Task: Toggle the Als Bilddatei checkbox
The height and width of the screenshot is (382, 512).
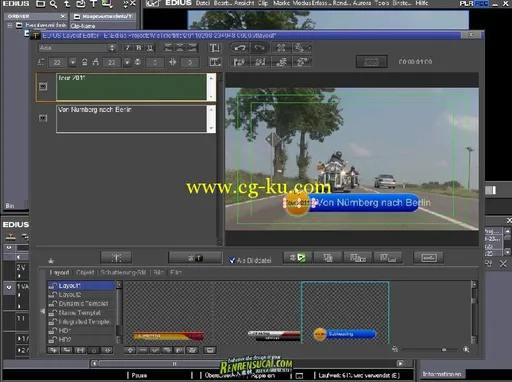Action: [x=232, y=260]
